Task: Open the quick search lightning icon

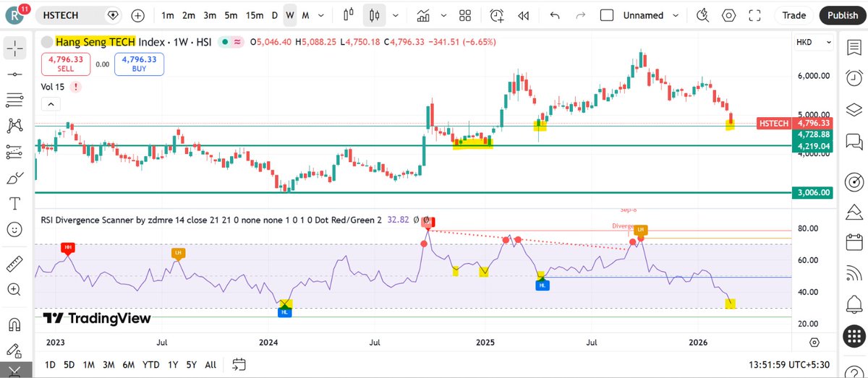Action: tap(702, 15)
